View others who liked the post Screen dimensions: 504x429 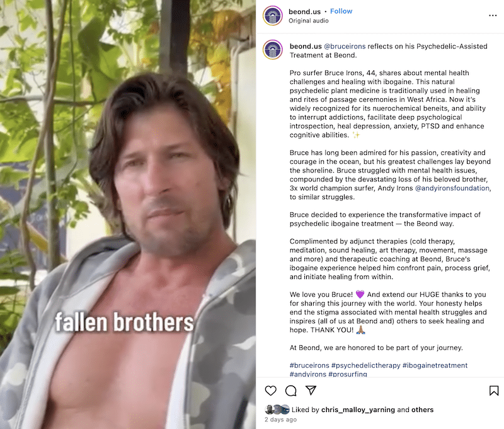click(422, 409)
